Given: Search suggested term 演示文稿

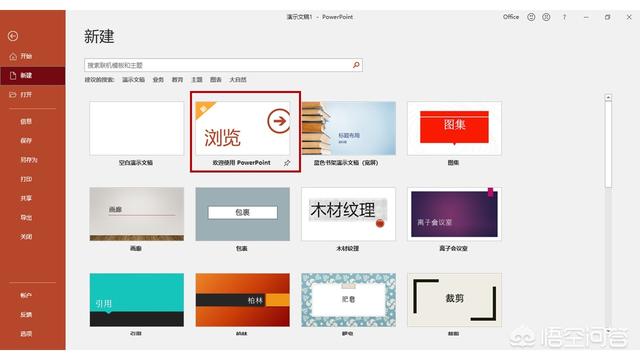Looking at the screenshot, I should pos(133,80).
